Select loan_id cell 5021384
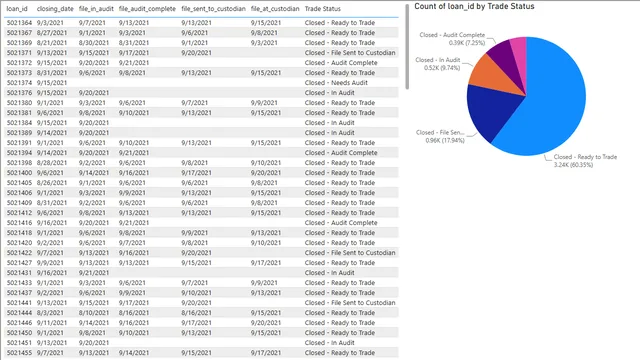Screen dimensions: 640x360 pyautogui.click(x=19, y=123)
